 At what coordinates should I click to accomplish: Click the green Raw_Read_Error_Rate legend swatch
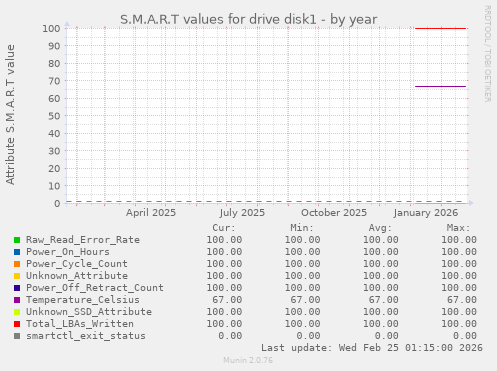[17, 240]
